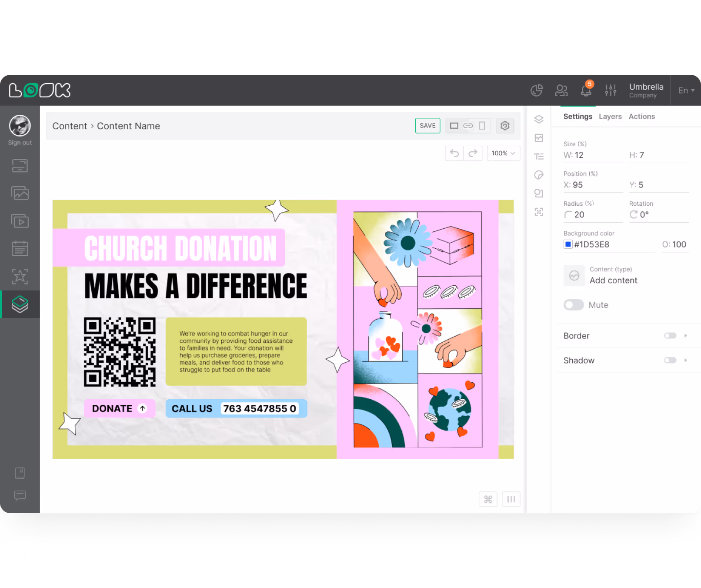Edit the background hex value #1D53E8
The width and height of the screenshot is (701, 588).
(592, 244)
